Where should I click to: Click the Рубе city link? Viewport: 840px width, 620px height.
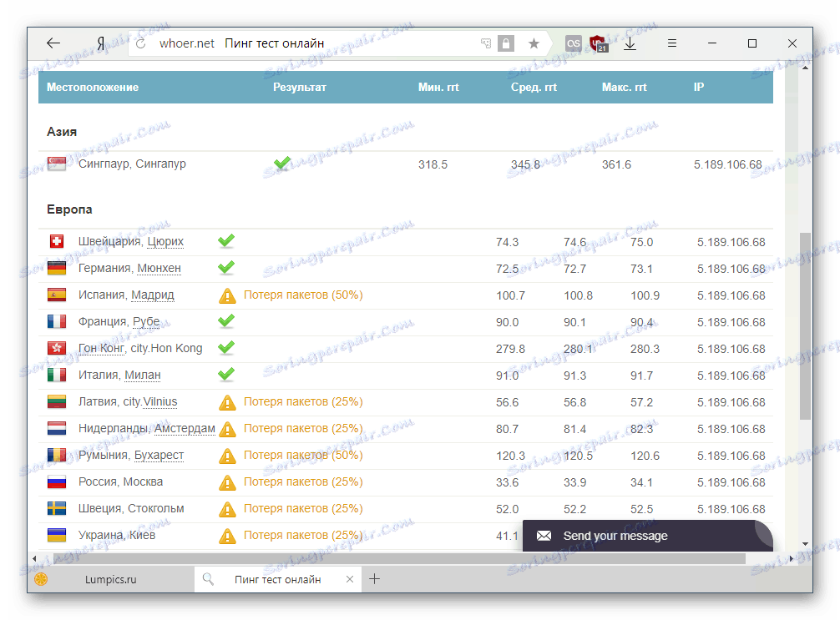(x=146, y=322)
